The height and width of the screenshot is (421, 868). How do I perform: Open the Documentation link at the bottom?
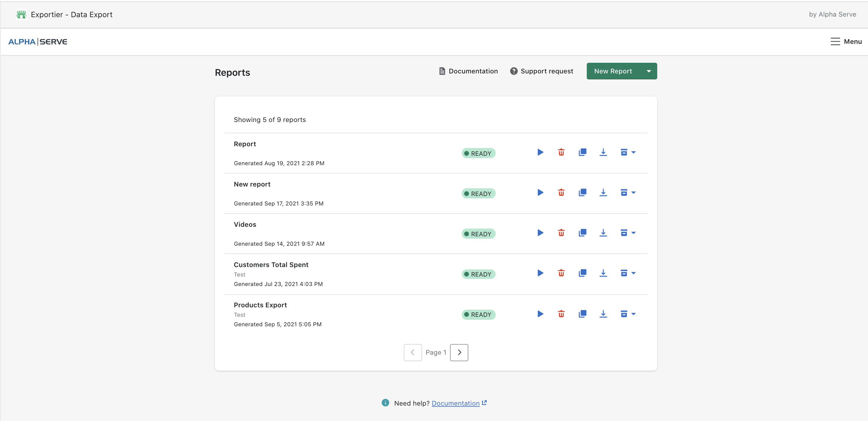click(456, 403)
